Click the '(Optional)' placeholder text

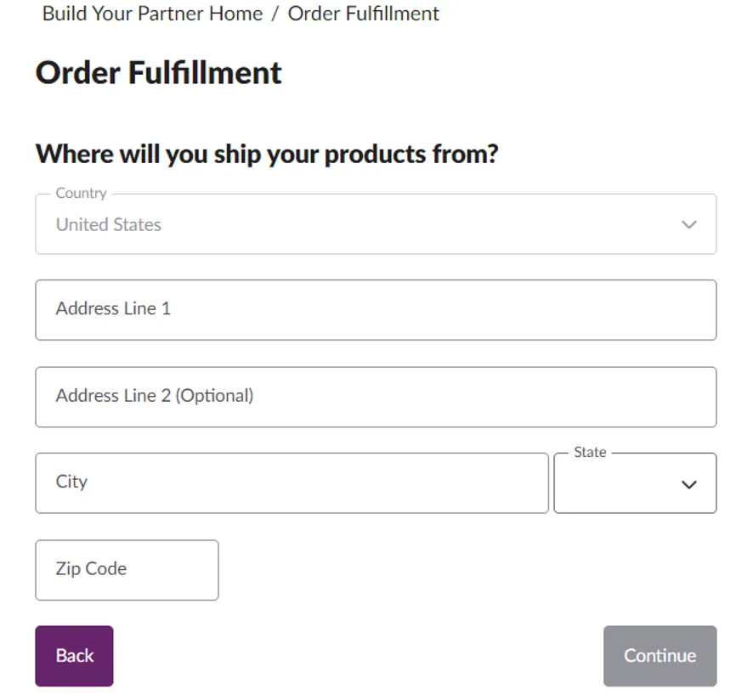click(x=214, y=396)
